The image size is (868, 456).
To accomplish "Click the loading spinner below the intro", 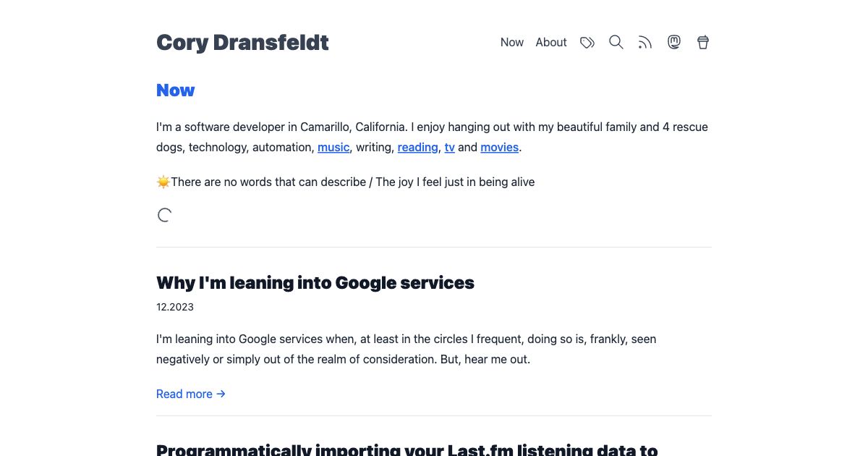I will click(165, 215).
